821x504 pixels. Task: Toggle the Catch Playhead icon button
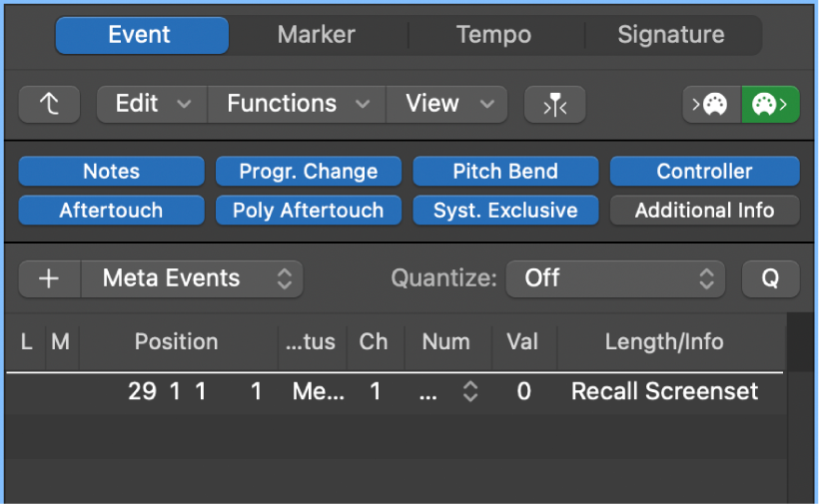555,104
